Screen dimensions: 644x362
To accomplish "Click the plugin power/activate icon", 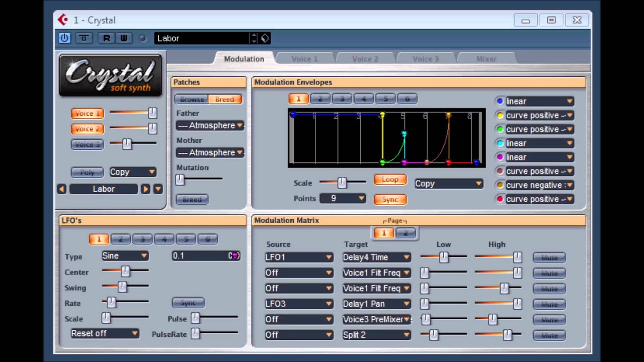I will pos(64,38).
